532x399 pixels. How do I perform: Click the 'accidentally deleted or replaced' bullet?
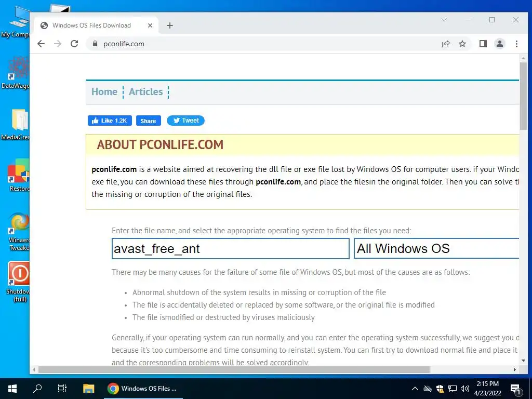click(283, 305)
